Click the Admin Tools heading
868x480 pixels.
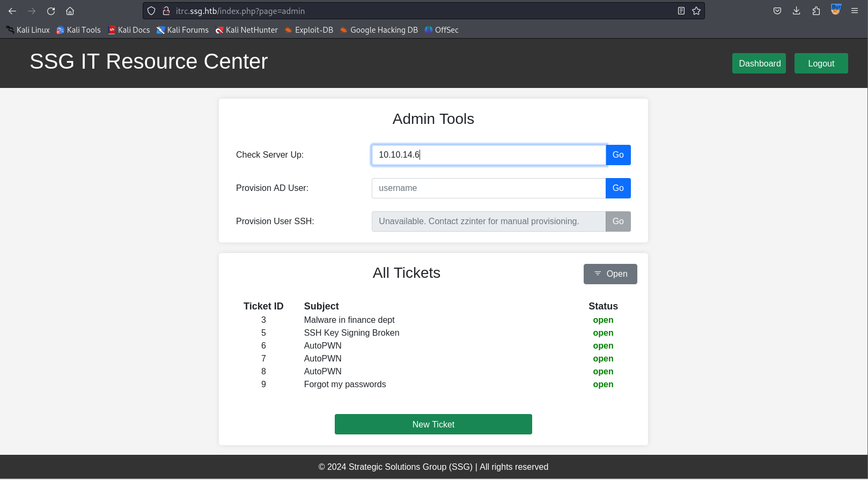tap(433, 119)
